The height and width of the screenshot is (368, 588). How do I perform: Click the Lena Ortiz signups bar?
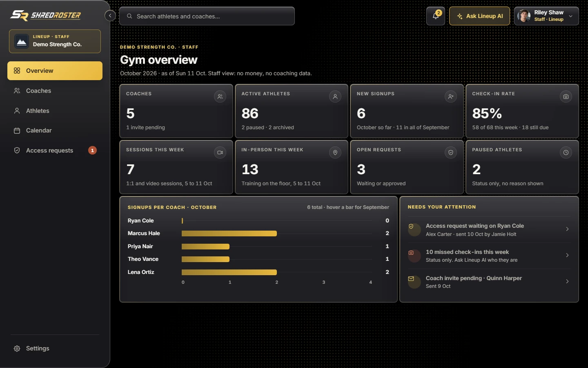[229, 272]
